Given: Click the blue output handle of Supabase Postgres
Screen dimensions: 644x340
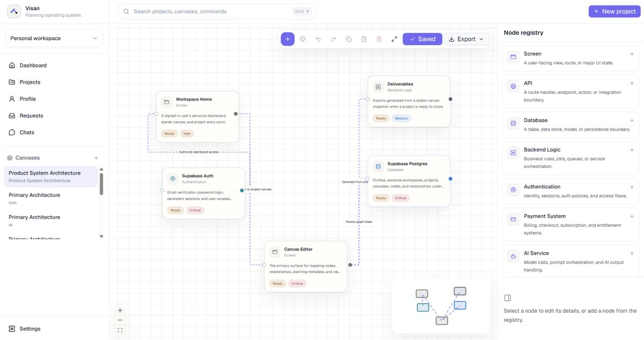Looking at the screenshot, I should point(450,179).
